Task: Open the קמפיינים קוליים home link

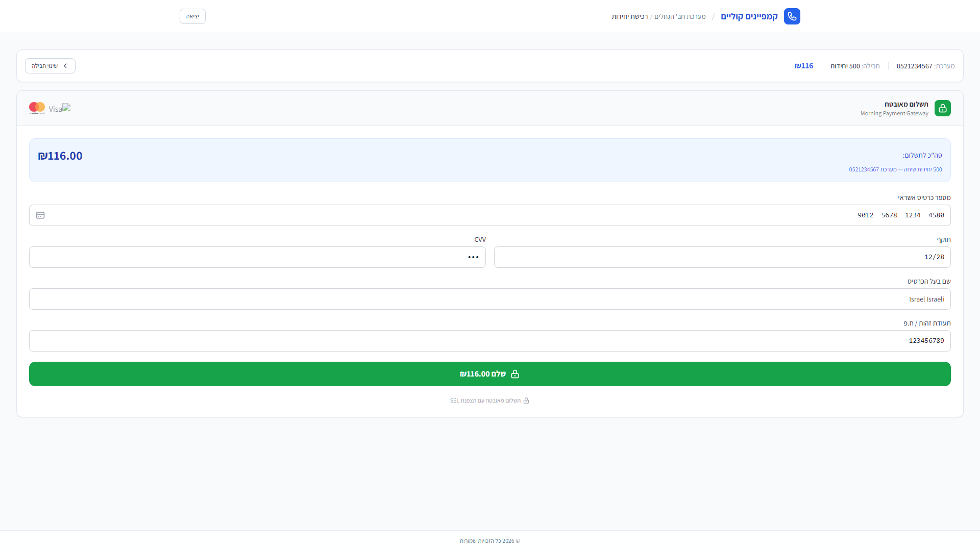Action: click(x=749, y=16)
